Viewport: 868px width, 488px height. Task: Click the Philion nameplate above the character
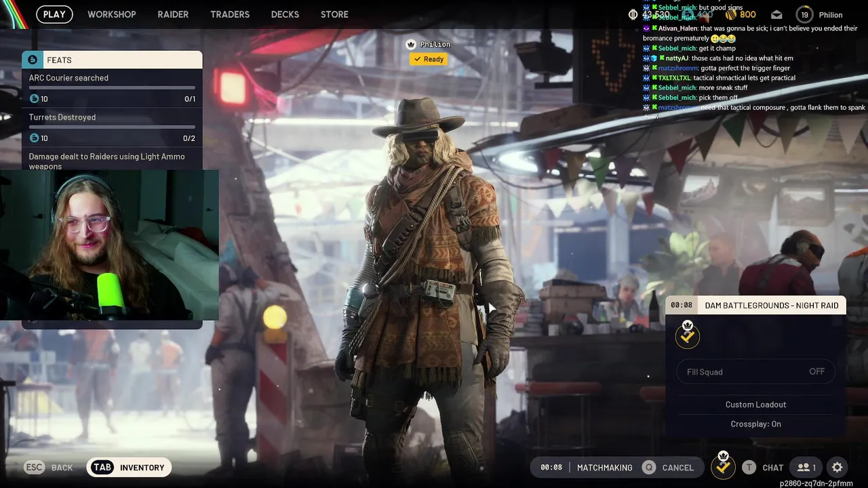coord(435,44)
